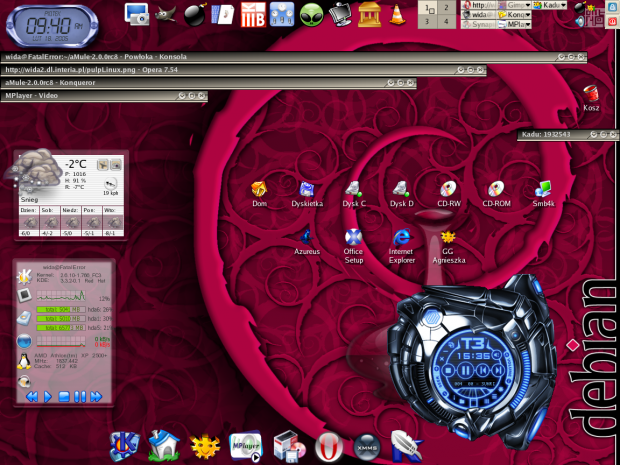Viewport: 620px width, 465px height.
Task: Open the mixer gauges launcher icon
Action: pos(282,14)
